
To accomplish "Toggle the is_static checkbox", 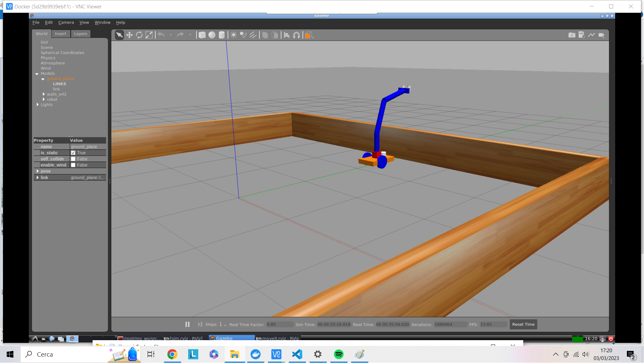I will pyautogui.click(x=73, y=153).
